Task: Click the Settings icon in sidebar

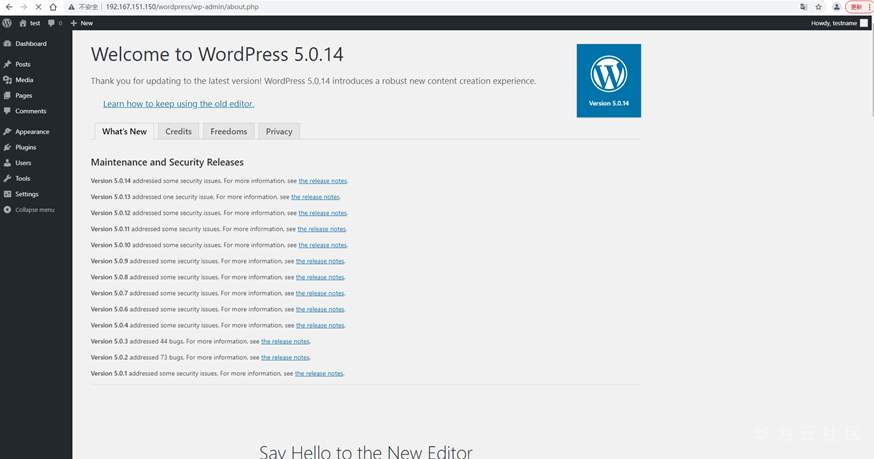Action: [7, 194]
